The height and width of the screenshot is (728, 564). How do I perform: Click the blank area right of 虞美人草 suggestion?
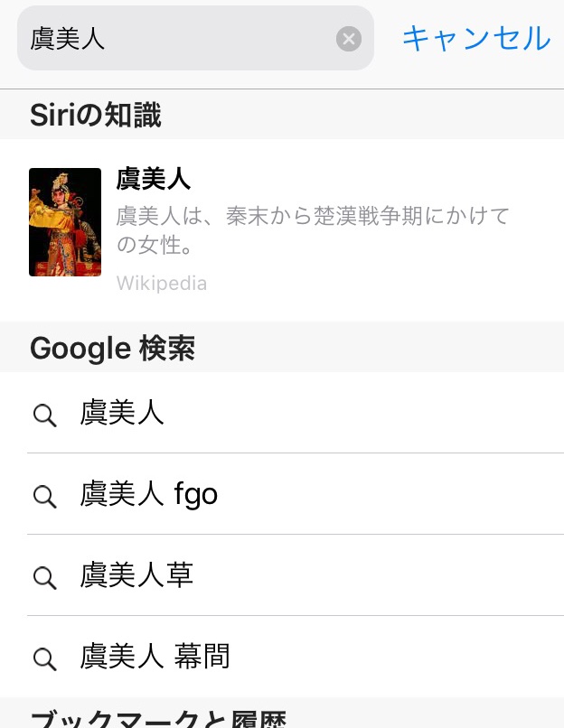coord(380,576)
